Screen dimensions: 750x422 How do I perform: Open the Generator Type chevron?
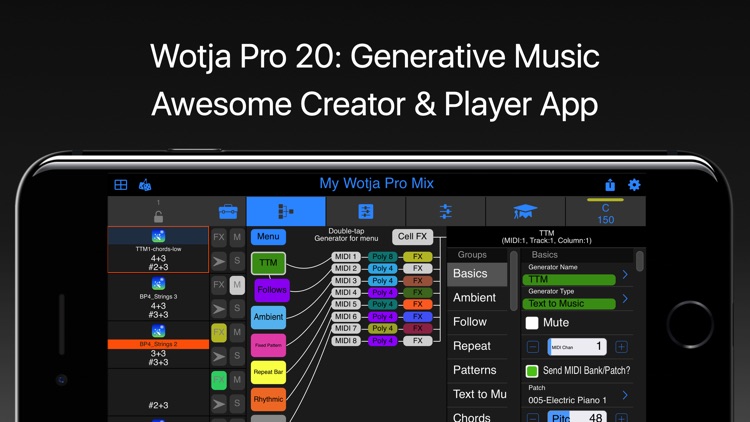pyautogui.click(x=625, y=299)
